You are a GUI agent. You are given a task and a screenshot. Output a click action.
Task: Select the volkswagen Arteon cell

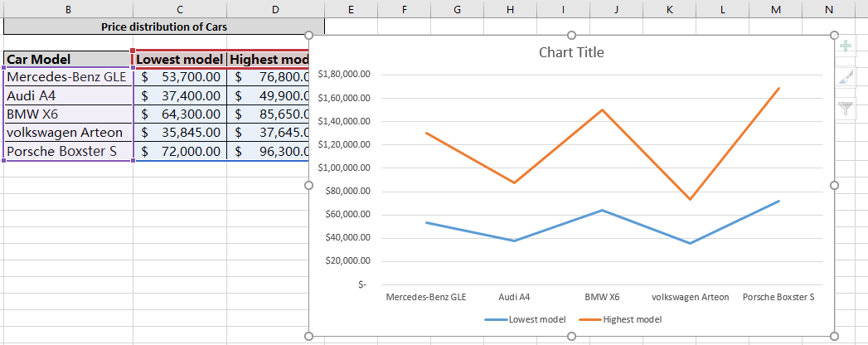(68, 133)
